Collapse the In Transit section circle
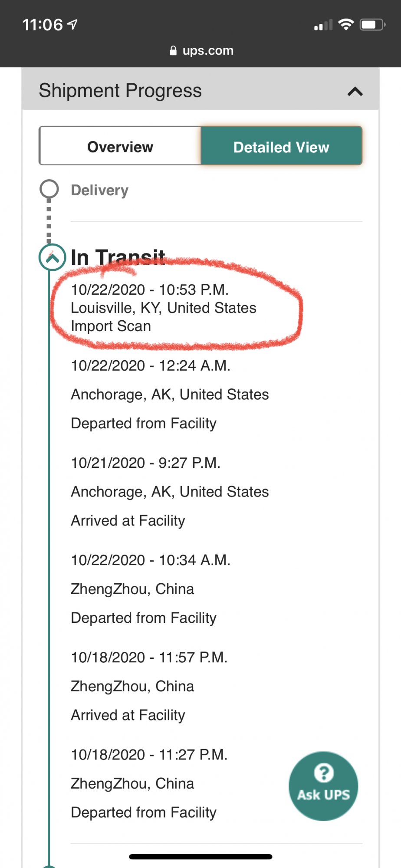The image size is (401, 868). [52, 258]
